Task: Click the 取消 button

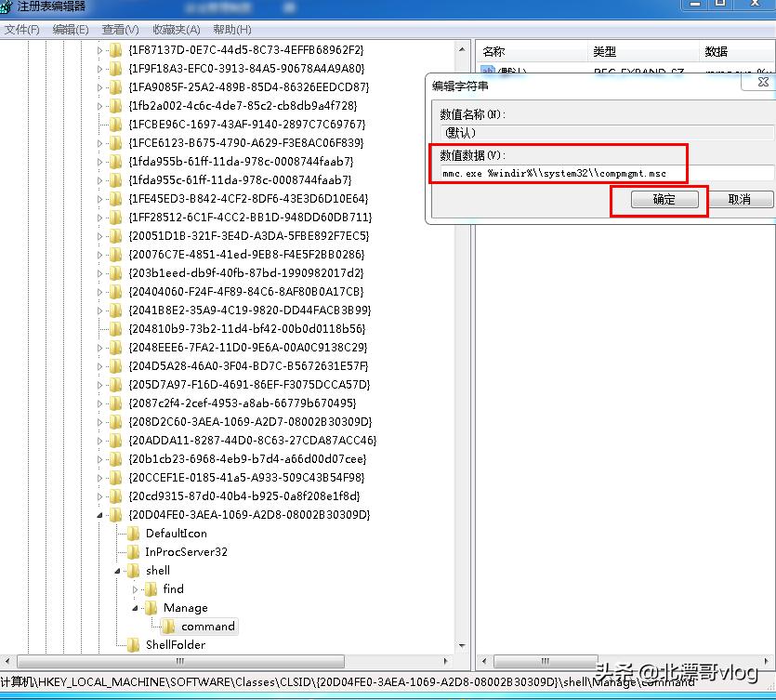Action: point(741,199)
